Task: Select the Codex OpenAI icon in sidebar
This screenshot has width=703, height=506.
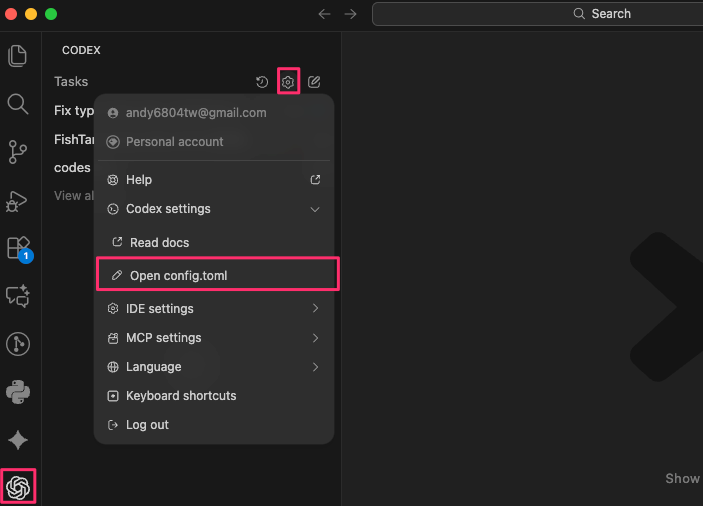Action: (x=19, y=487)
